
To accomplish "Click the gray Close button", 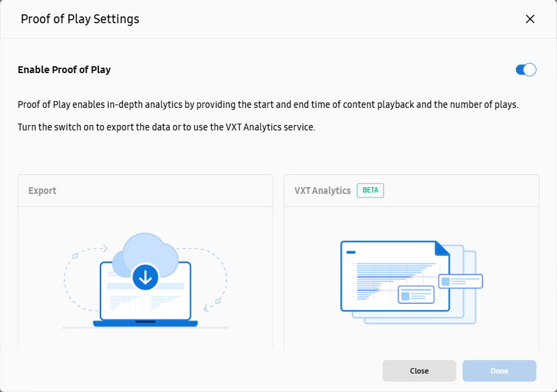I will 419,371.
